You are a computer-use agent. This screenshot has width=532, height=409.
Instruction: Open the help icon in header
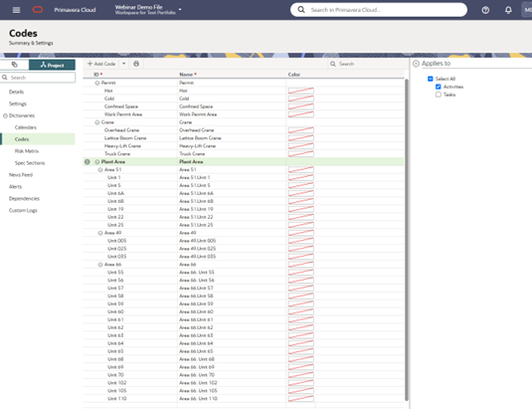485,10
